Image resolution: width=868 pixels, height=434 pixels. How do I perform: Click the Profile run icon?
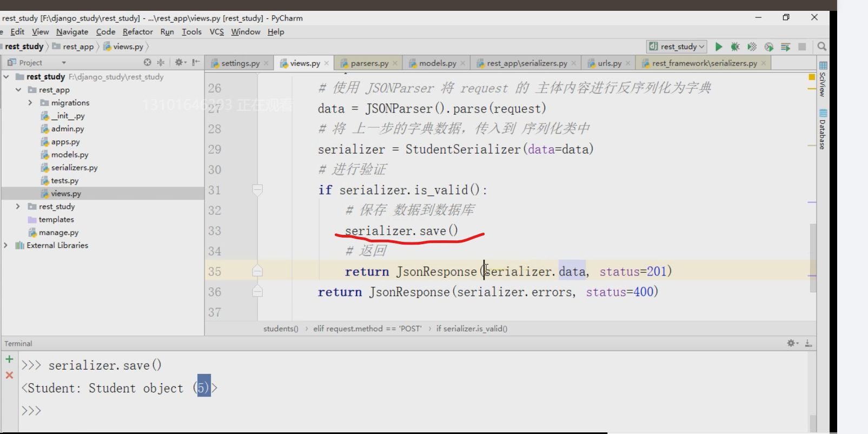point(768,47)
